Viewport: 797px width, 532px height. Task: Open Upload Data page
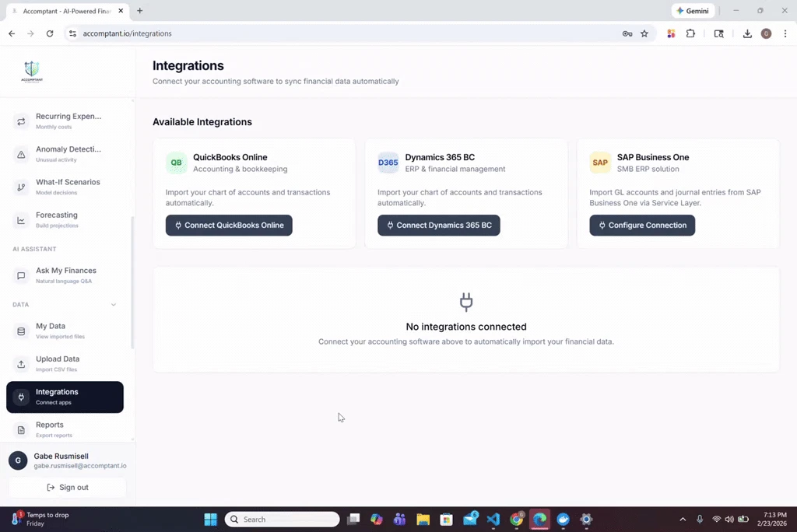(65, 364)
